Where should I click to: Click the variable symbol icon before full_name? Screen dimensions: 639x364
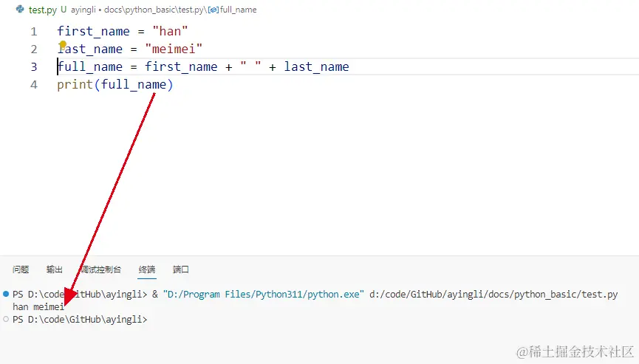[x=213, y=10]
